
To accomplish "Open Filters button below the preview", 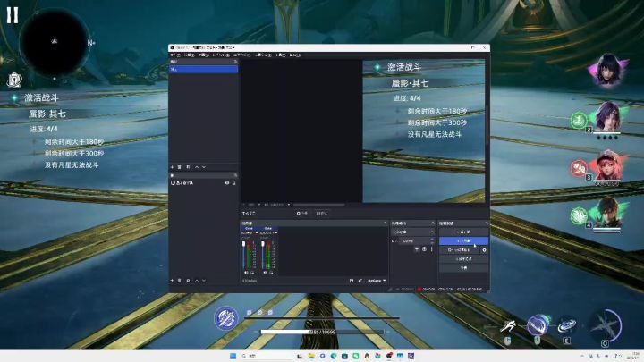I will tap(322, 213).
